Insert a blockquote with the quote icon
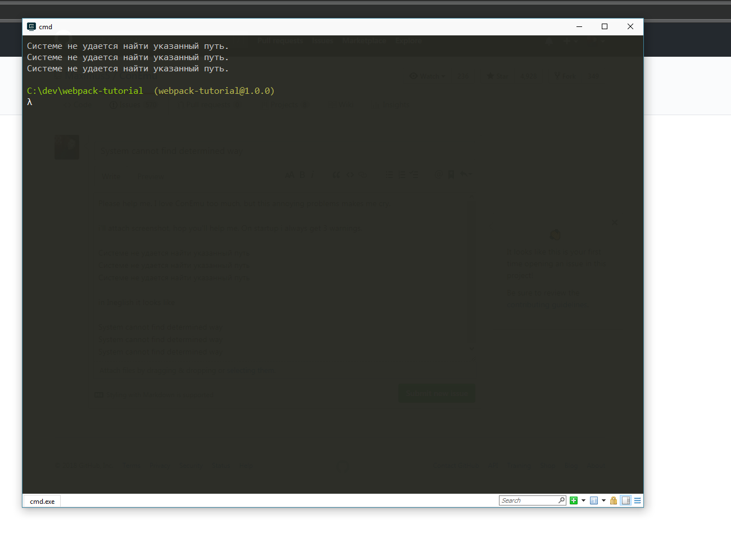Image resolution: width=731 pixels, height=560 pixels. [337, 175]
